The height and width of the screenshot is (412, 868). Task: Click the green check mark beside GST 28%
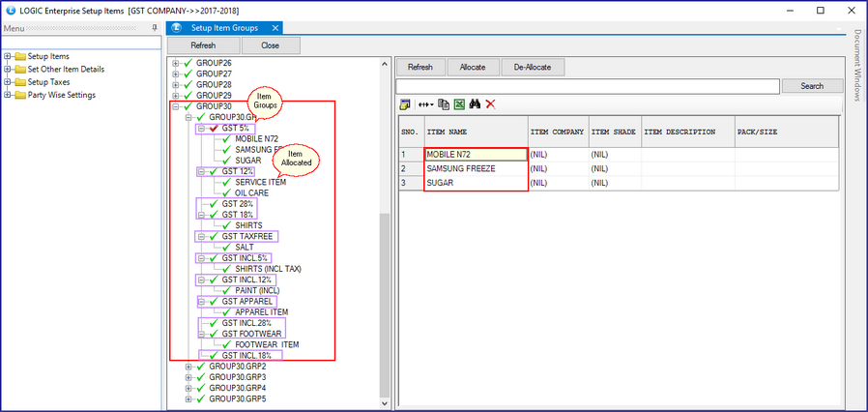[214, 204]
